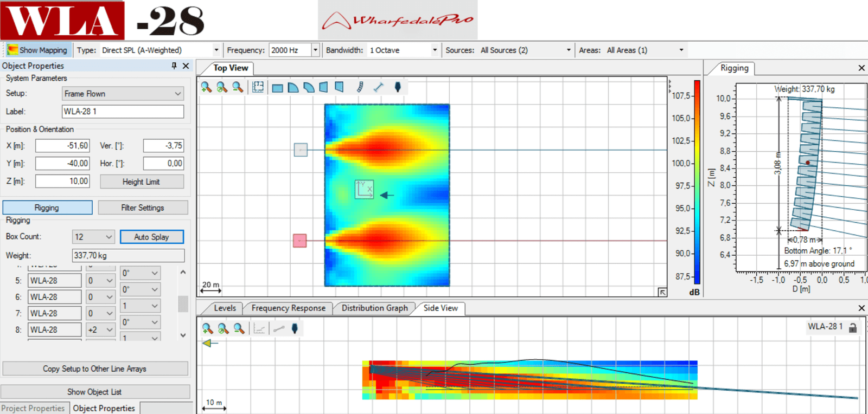Open the Project Properties tab
This screenshot has height=414, width=868.
point(33,408)
